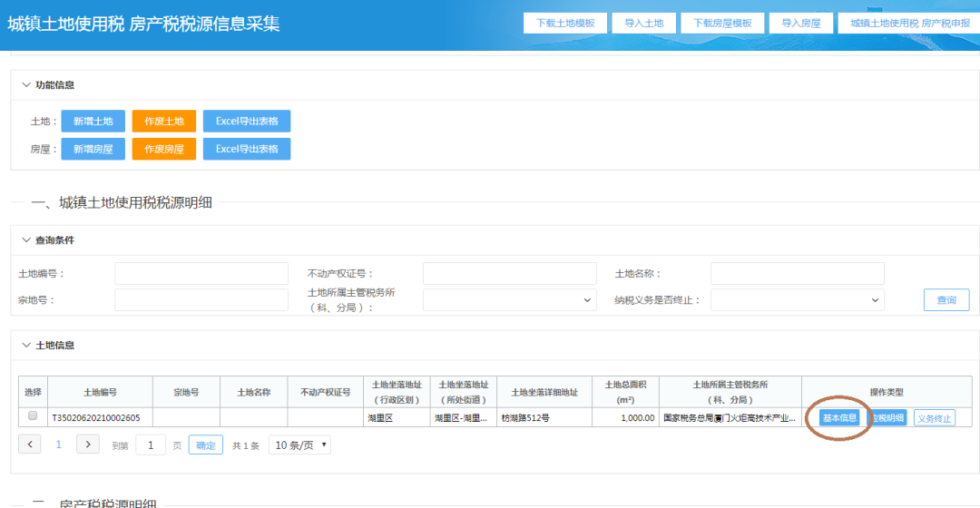
Task: Click 作废土地 orange button
Action: pyautogui.click(x=163, y=122)
